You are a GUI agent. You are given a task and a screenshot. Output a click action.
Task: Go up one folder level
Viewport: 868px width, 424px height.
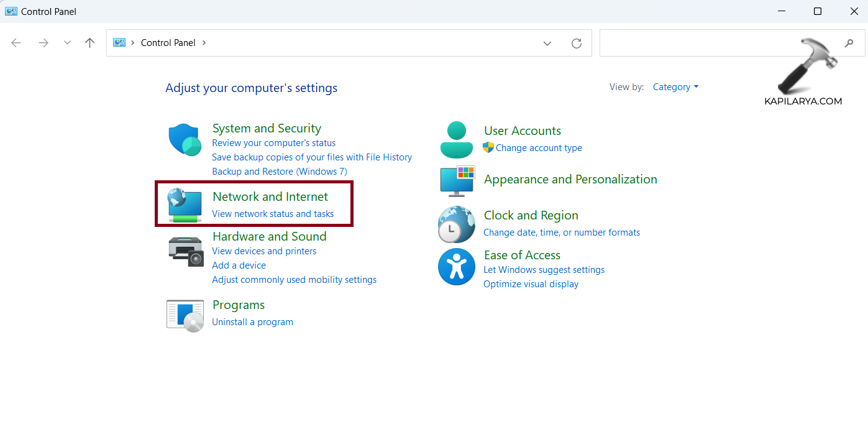pos(90,43)
